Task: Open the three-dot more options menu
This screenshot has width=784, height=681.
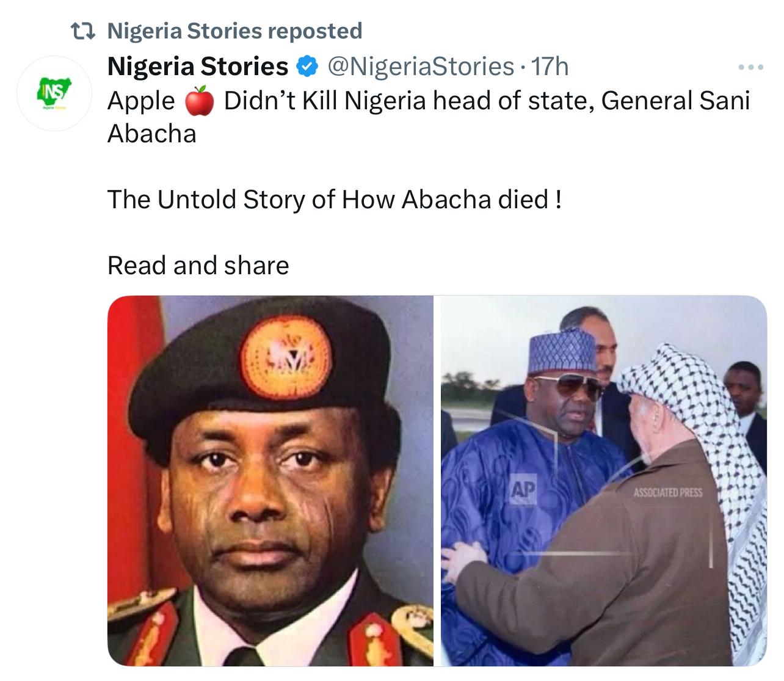Action: tap(750, 67)
